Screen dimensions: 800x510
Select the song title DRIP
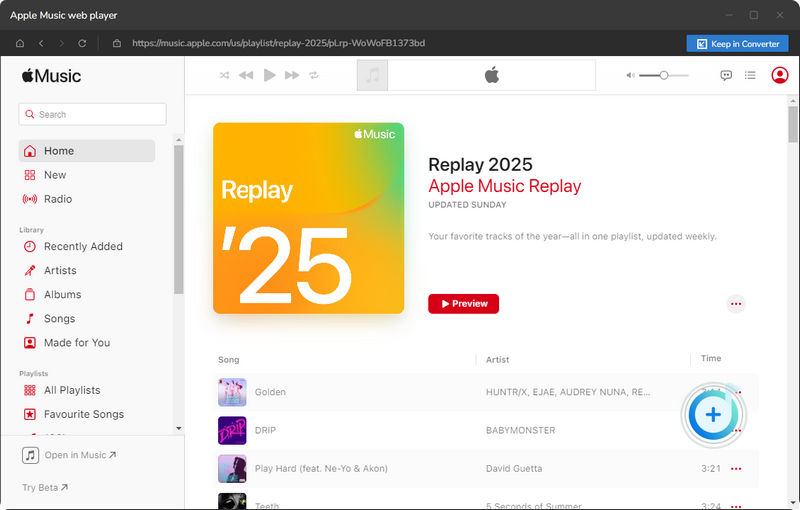click(x=265, y=430)
